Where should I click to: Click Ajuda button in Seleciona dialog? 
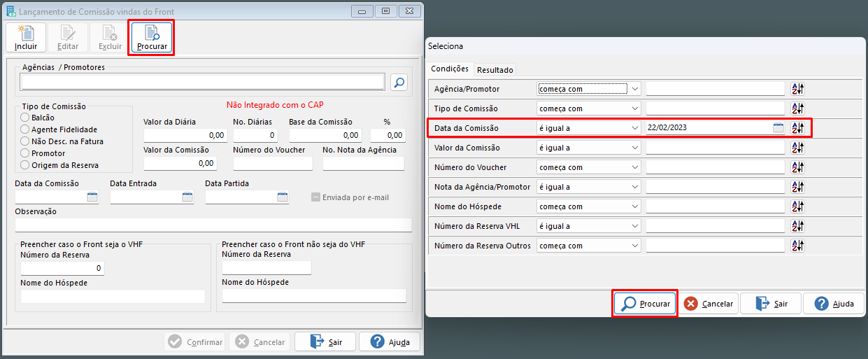834,304
